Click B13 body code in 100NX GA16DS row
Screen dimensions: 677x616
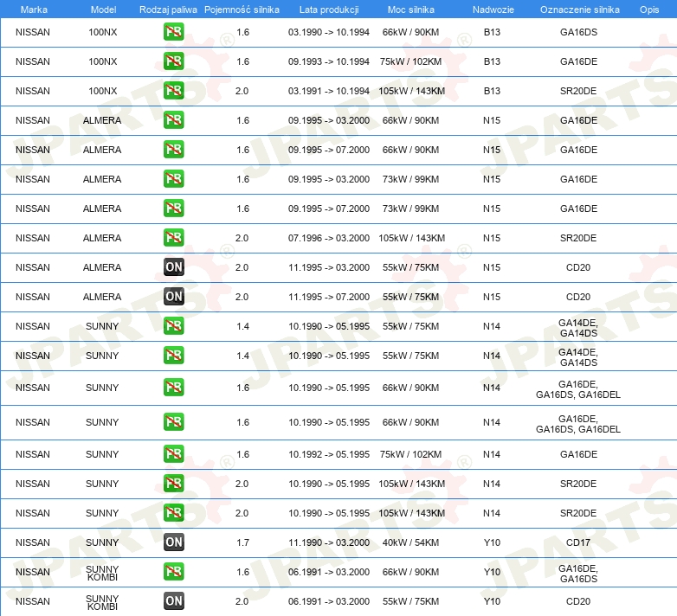coord(492,32)
